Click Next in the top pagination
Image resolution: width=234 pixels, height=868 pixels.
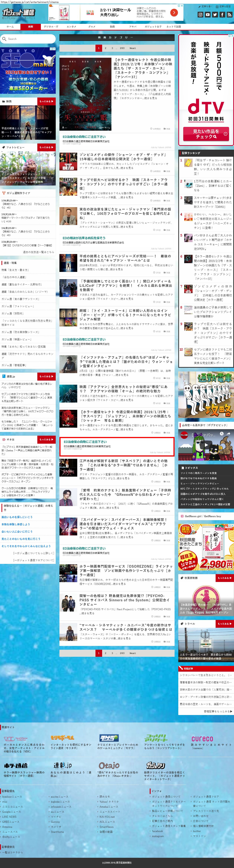coord(133,48)
